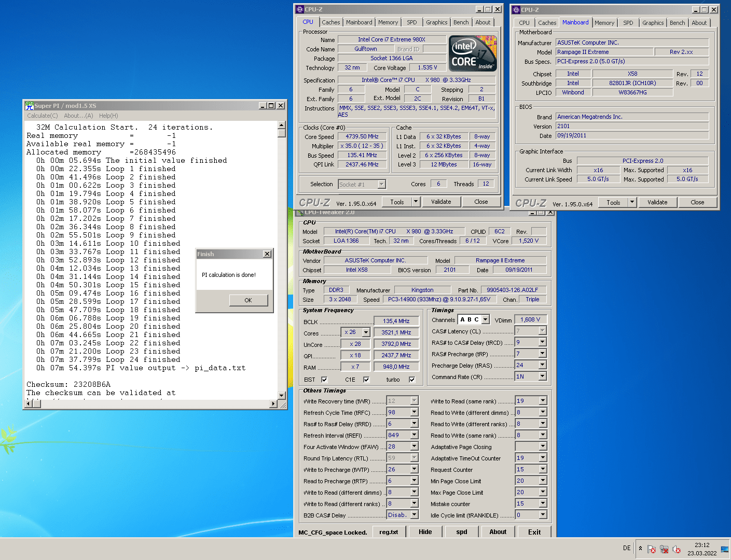731x560 pixels.
Task: Open Four Activate Window (tFAW) dropdown
Action: 414,446
